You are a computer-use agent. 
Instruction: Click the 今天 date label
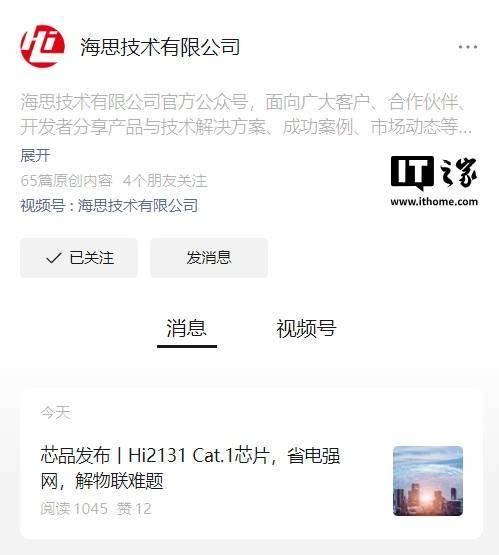(x=56, y=413)
